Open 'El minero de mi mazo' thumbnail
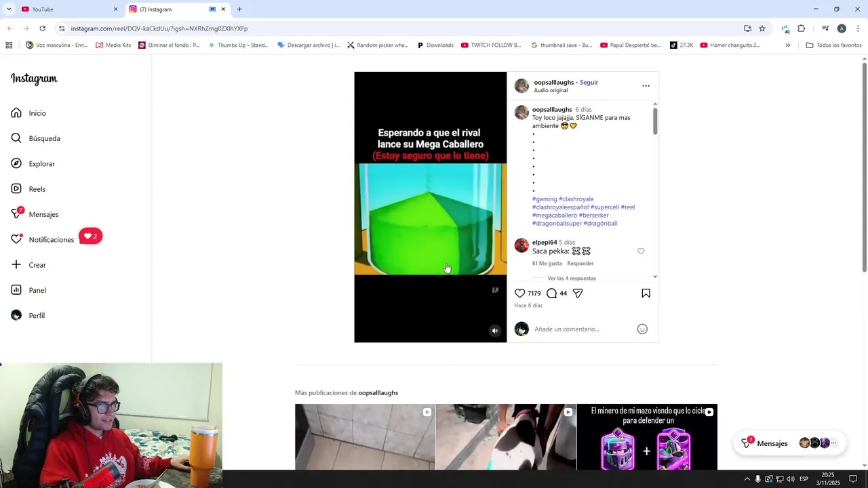 point(647,437)
